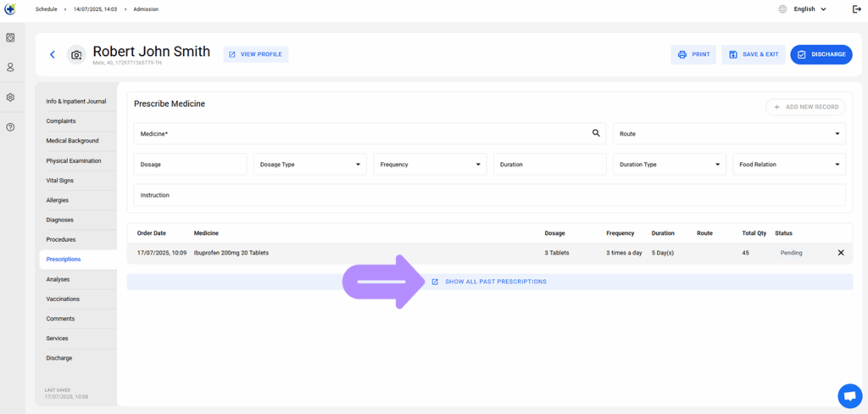Expand the Frequency dropdown
868x414 pixels.
point(430,165)
